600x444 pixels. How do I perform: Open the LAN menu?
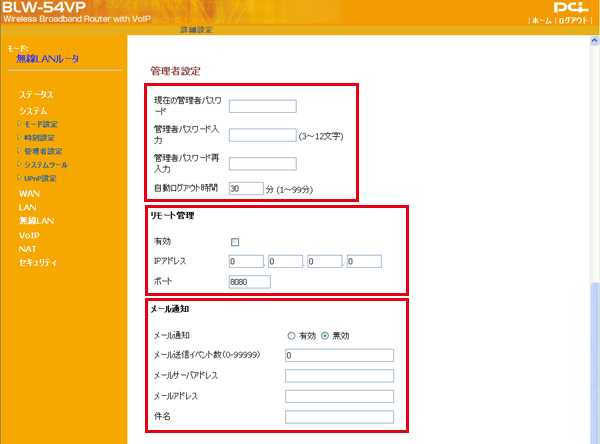click(28, 207)
